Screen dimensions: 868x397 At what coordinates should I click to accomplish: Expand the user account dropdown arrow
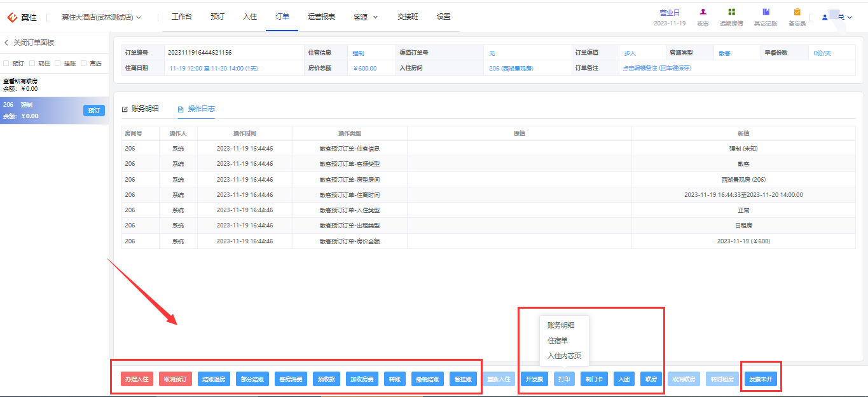pyautogui.click(x=850, y=18)
